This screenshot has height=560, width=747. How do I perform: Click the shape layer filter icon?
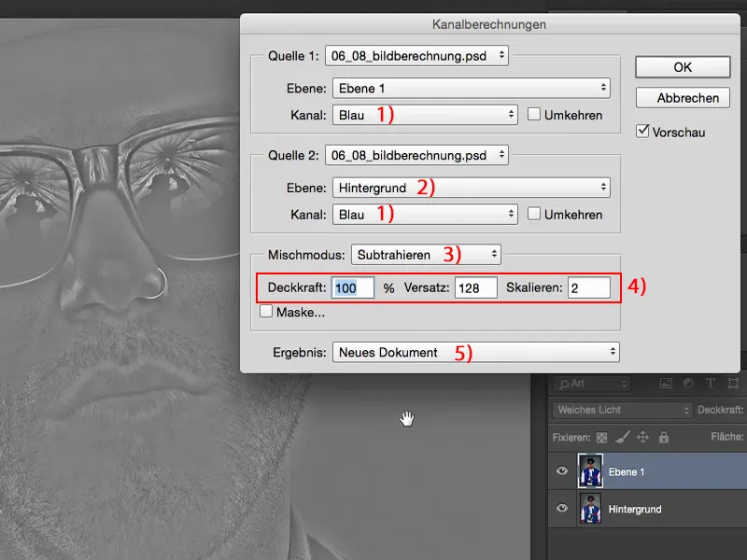tap(733, 384)
